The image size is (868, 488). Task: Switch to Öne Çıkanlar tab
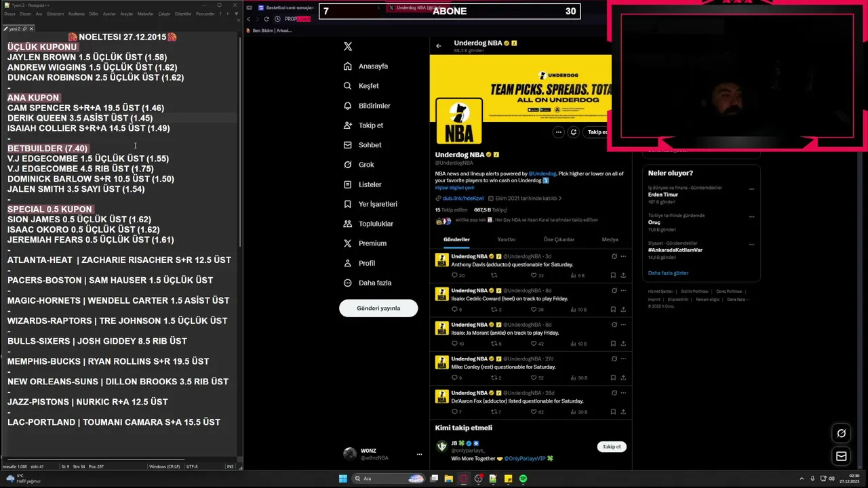559,239
